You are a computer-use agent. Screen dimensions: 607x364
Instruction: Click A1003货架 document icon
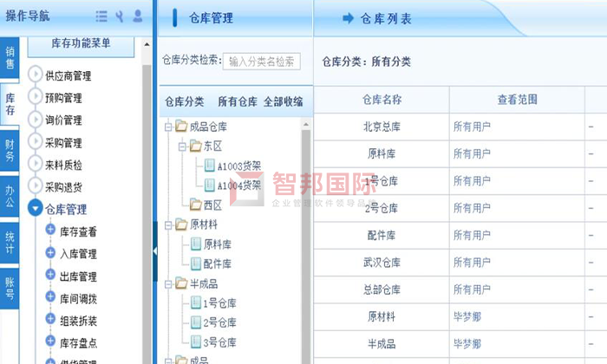tap(210, 166)
